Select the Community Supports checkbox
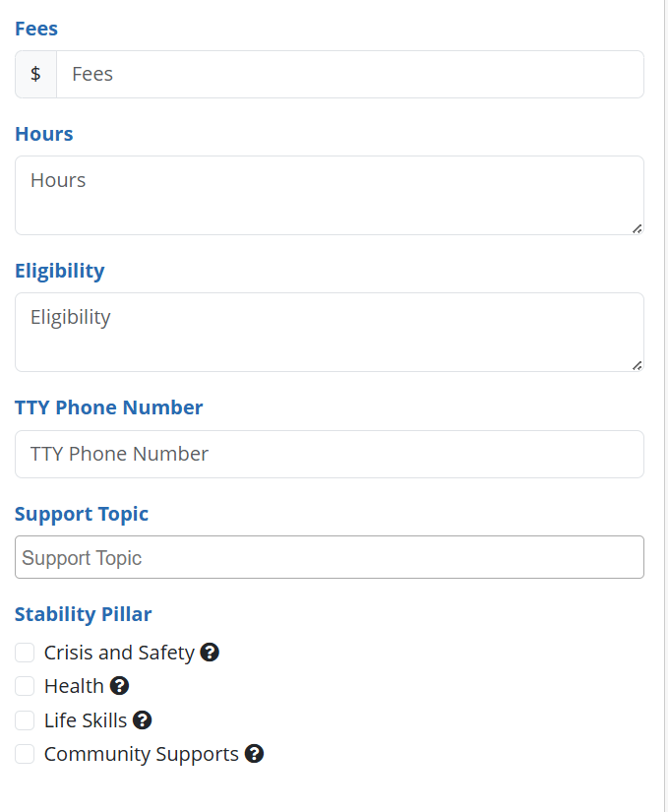Image resolution: width=668 pixels, height=812 pixels. coord(25,754)
